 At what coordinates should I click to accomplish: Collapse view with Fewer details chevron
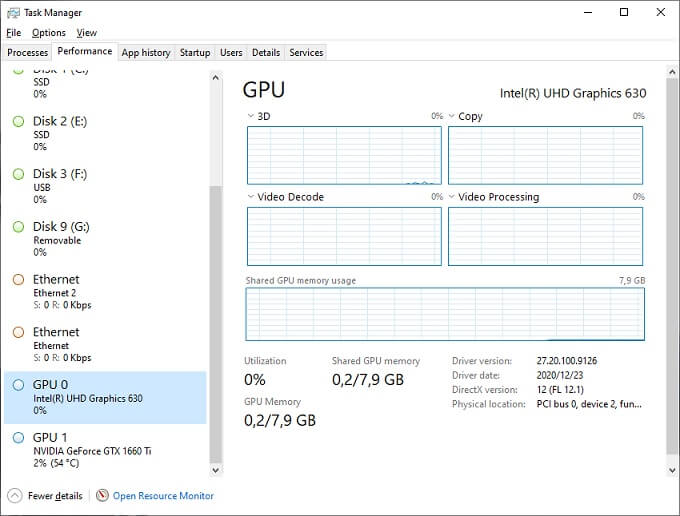(x=14, y=495)
